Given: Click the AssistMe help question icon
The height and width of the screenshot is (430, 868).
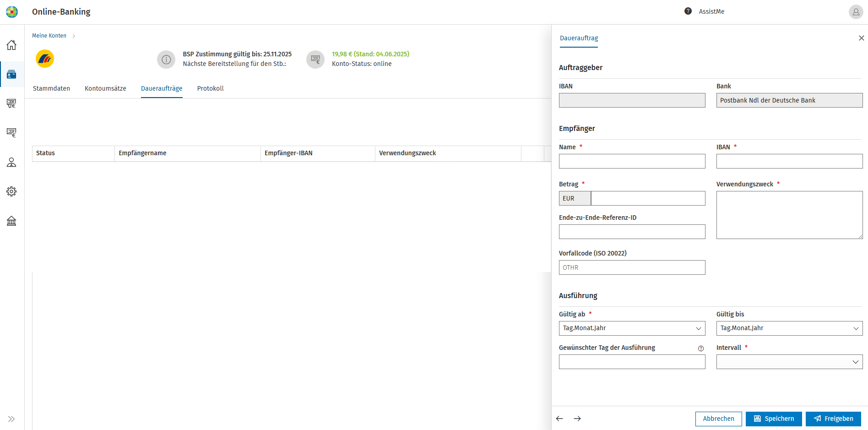Looking at the screenshot, I should click(688, 11).
